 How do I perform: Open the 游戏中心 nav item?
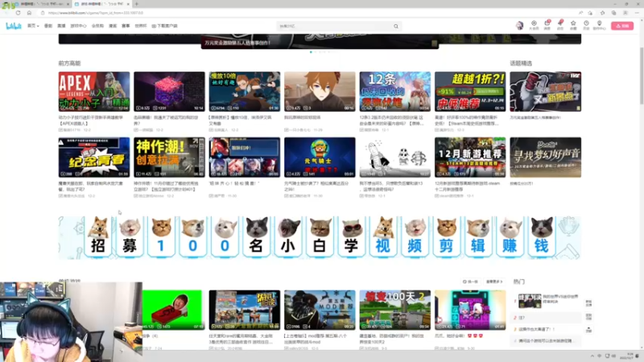(x=78, y=26)
